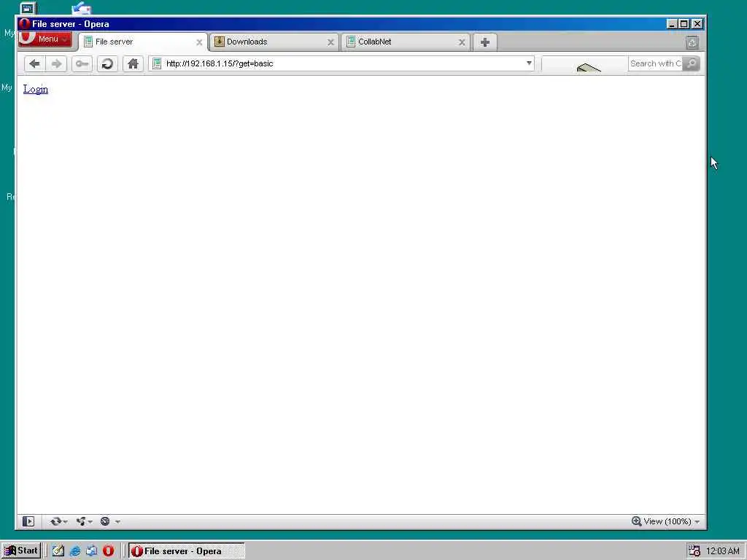Expand the address bar history dropdown
This screenshot has width=747, height=560.
[x=529, y=63]
